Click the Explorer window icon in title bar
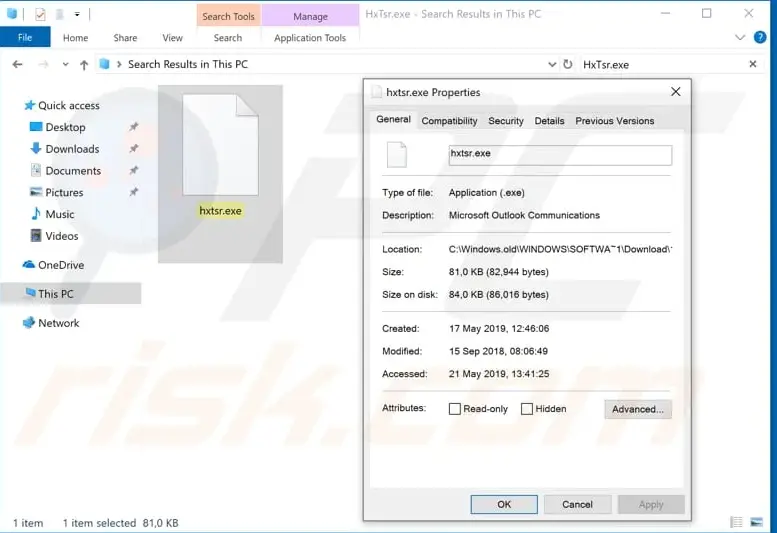The image size is (777, 533). [x=12, y=14]
